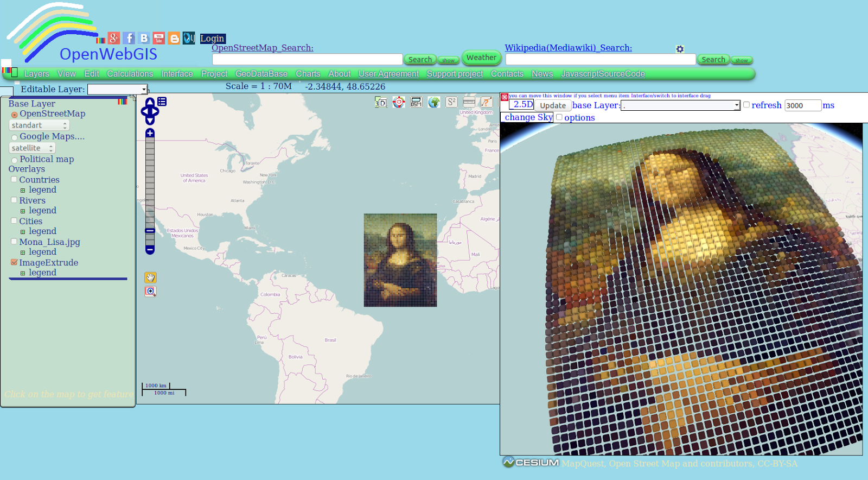Open the layer list icon beside pan control
The height and width of the screenshot is (480, 868).
click(162, 102)
